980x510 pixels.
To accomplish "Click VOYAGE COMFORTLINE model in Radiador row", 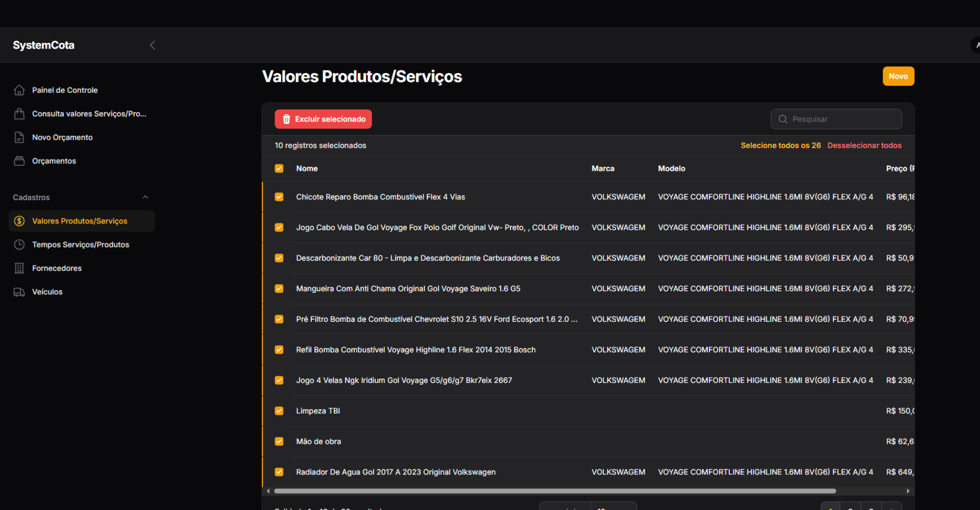I will coord(765,472).
